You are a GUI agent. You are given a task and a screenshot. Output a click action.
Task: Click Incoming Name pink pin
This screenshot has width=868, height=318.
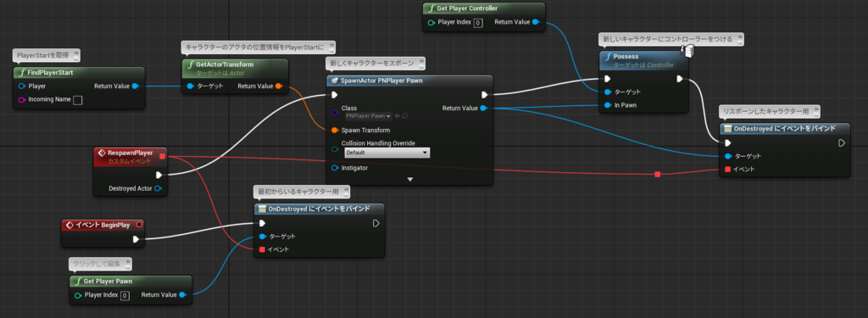(22, 100)
